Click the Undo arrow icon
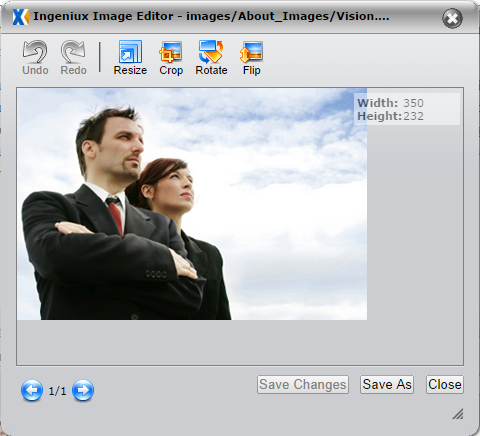480x436 pixels. (35, 52)
